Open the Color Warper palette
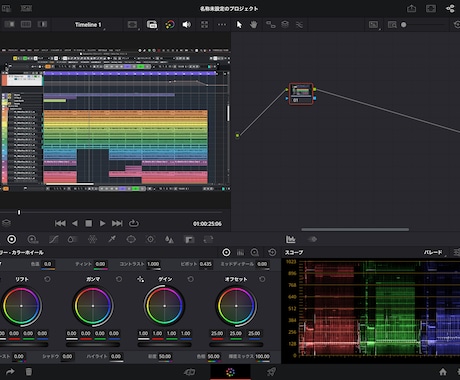 click(92, 239)
